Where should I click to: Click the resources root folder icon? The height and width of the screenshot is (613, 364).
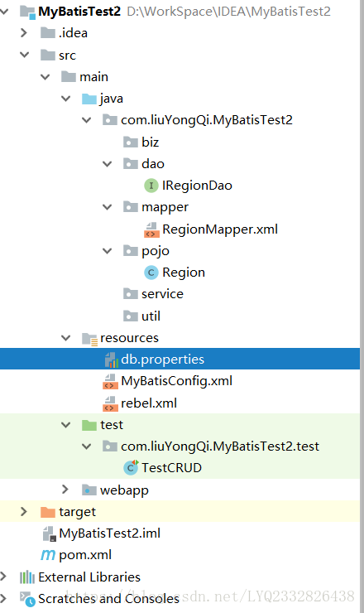tap(89, 339)
